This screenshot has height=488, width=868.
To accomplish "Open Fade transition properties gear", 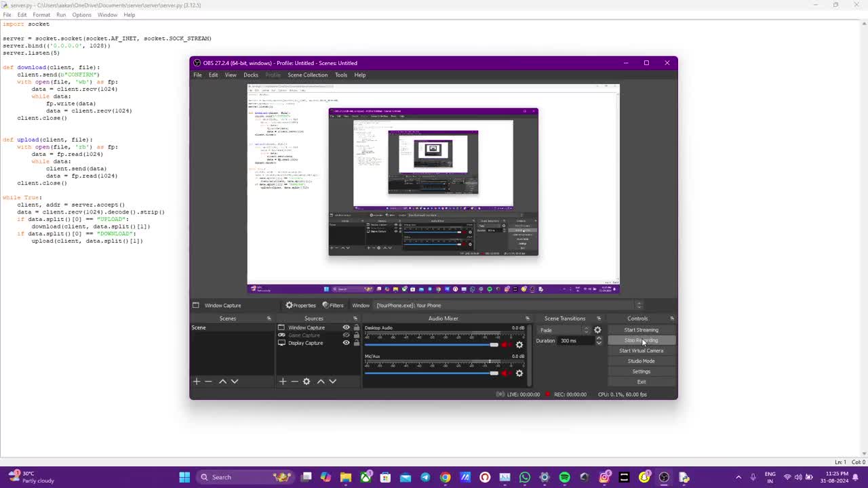I will [597, 330].
